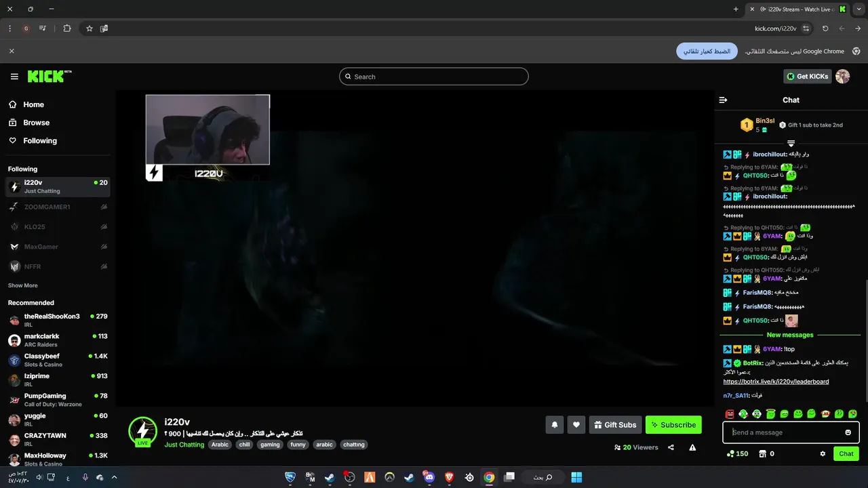Select NFFR channel in Following
Viewport: 868px width, 488px height.
58,267
